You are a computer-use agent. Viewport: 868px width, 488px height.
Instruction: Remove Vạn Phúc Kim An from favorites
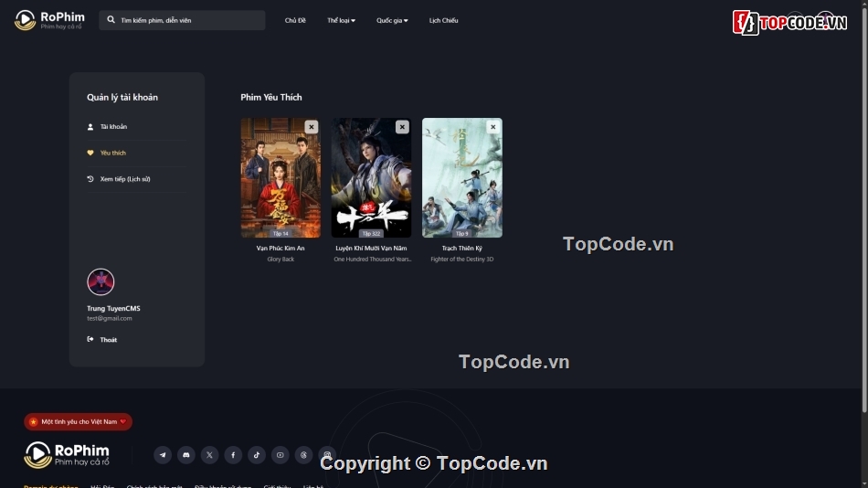click(x=311, y=127)
